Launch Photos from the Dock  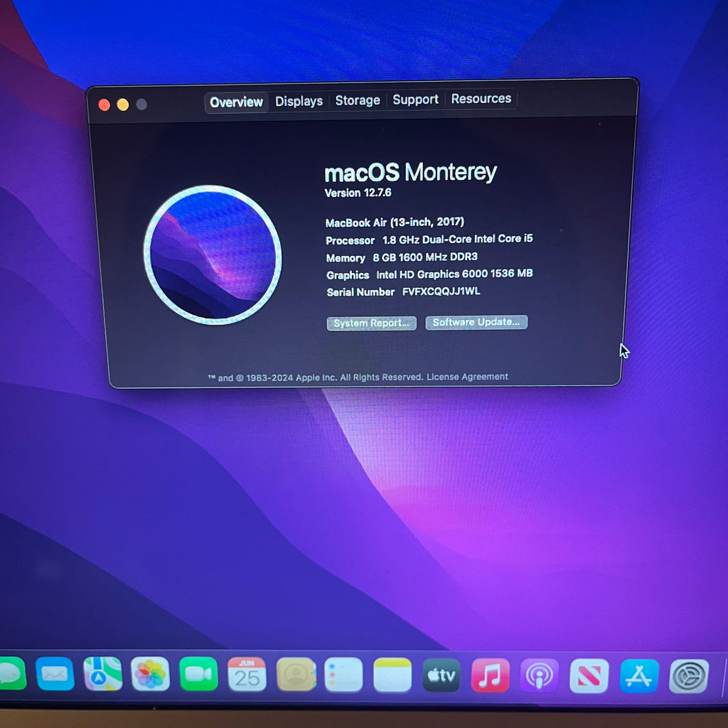151,674
